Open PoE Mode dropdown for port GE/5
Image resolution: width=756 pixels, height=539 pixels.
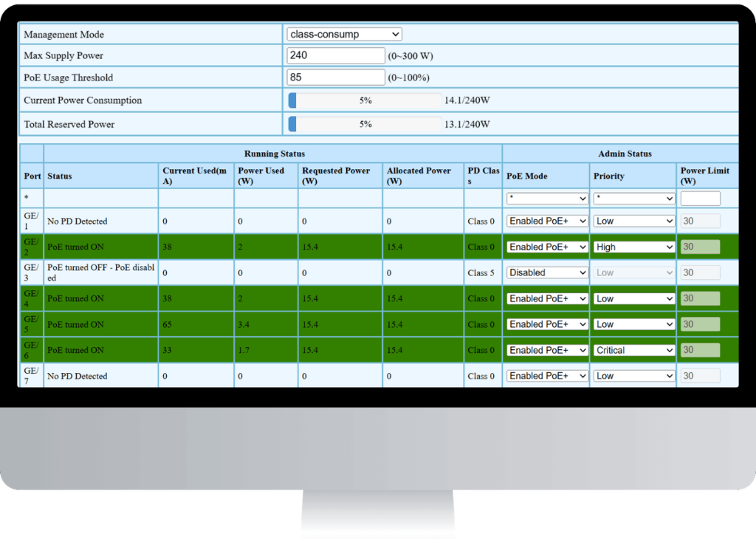(547, 324)
